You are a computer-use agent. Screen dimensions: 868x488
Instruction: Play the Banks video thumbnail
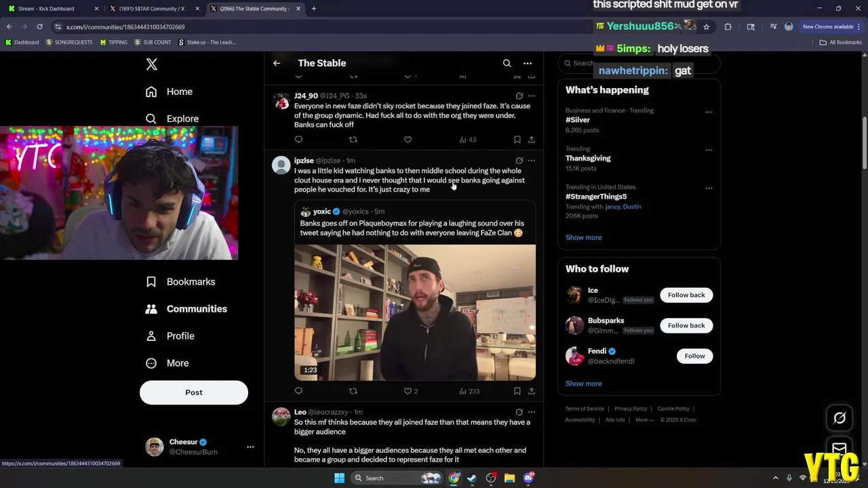(x=415, y=312)
